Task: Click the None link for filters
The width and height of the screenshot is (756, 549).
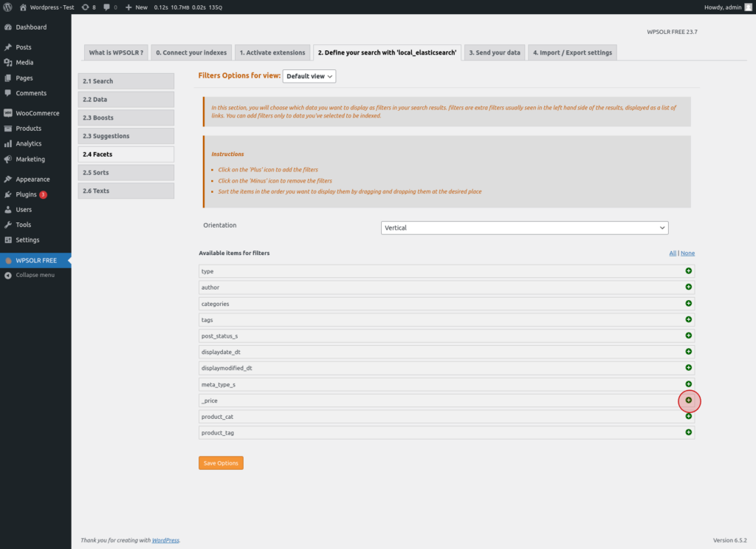Action: click(x=687, y=253)
